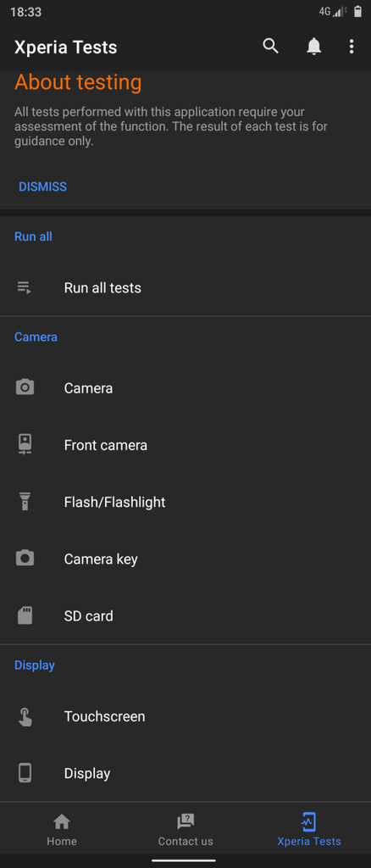Tap the Display phone icon
The height and width of the screenshot is (868, 371).
click(25, 773)
